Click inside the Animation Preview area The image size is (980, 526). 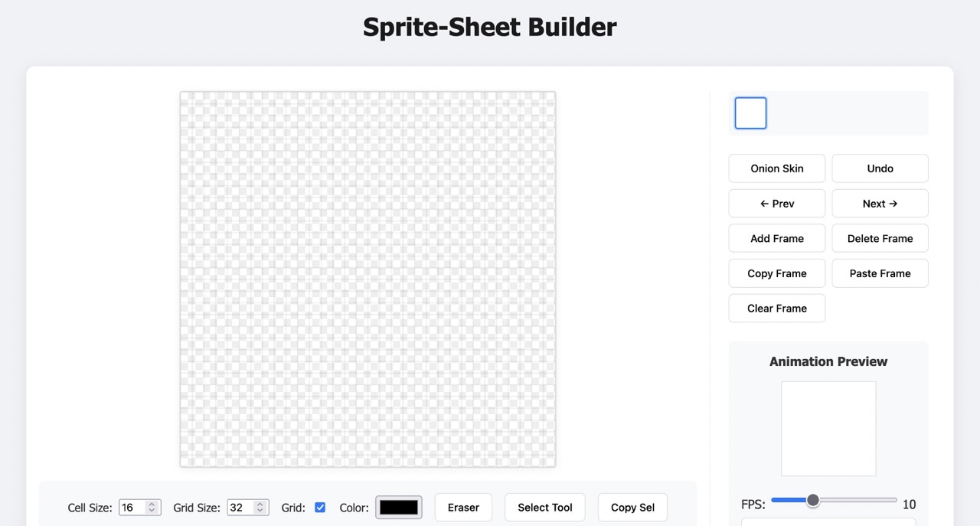(828, 429)
